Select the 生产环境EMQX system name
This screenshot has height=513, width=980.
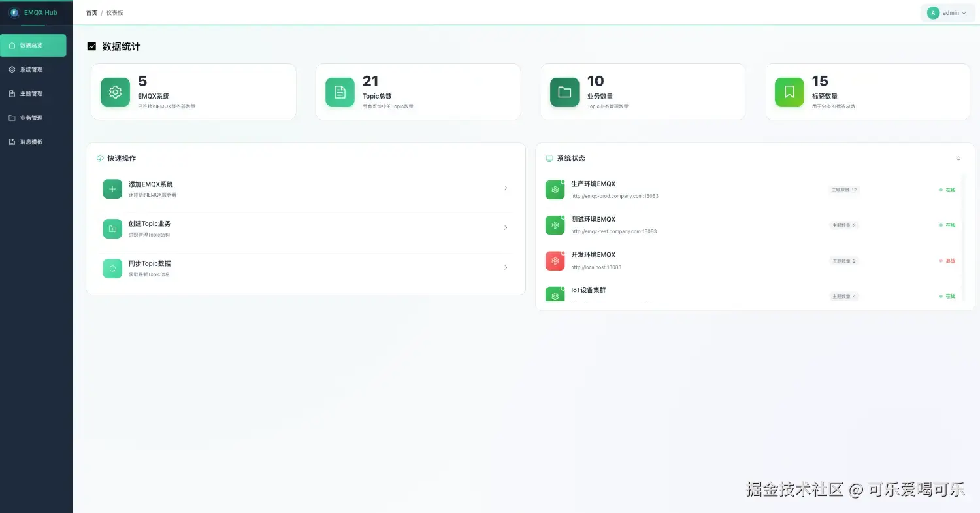[593, 184]
